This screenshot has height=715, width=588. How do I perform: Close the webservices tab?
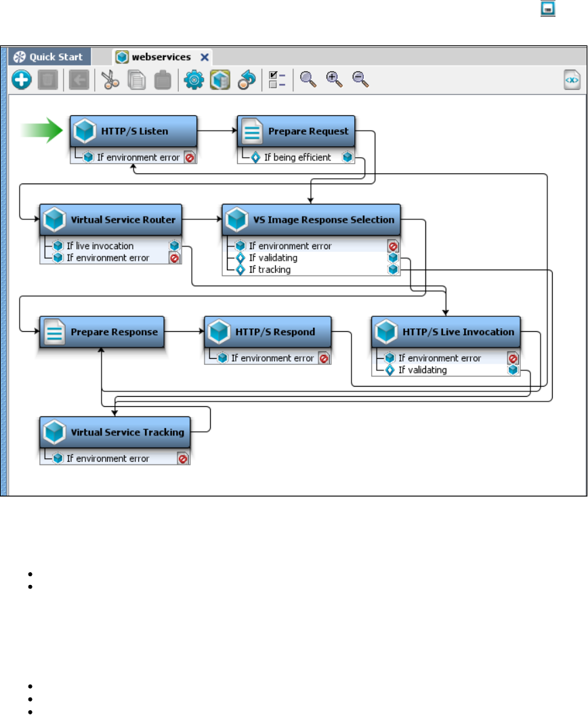point(205,58)
